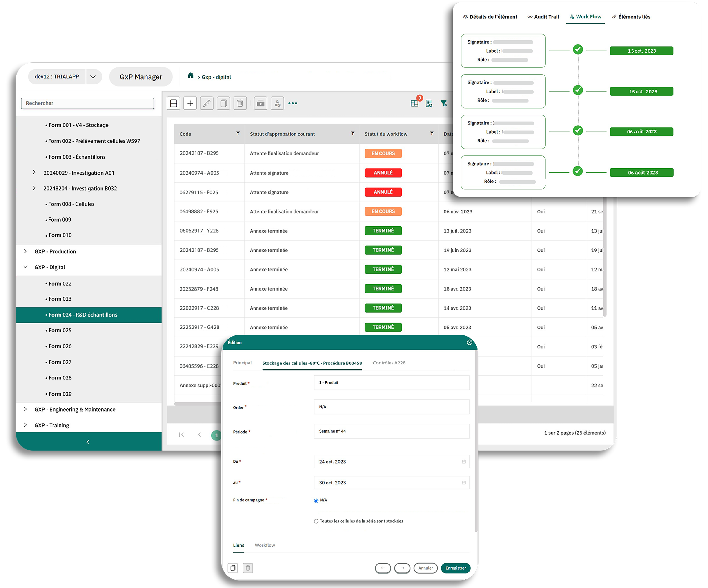Open the dev12 : TRIALAPP dropdown
The width and height of the screenshot is (708, 588).
point(93,77)
